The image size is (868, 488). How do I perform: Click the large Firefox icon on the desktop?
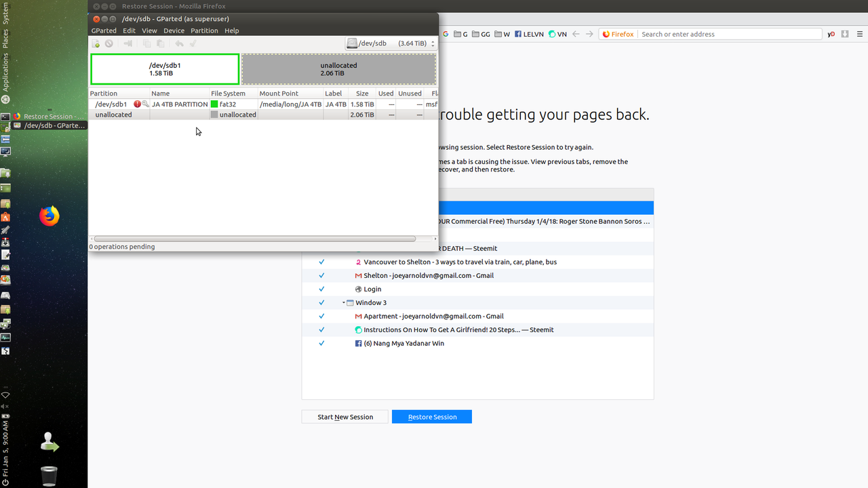(49, 216)
